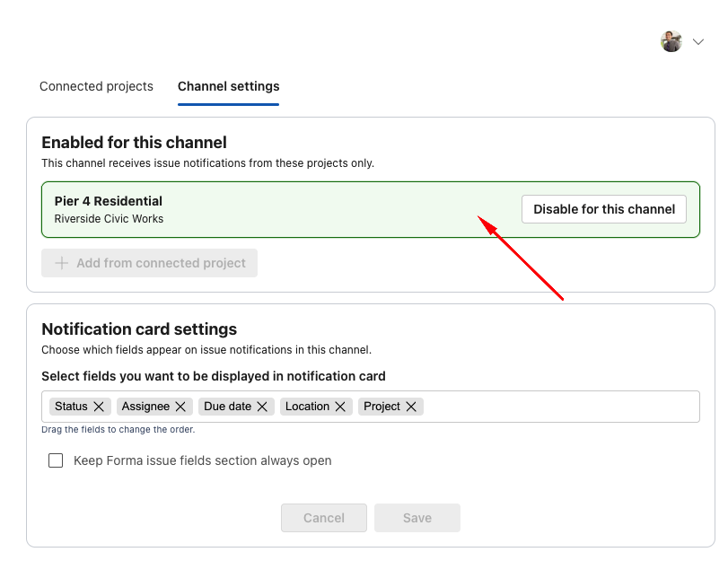This screenshot has height=587, width=728.
Task: Click the Riverside Civic Works label
Action: [109, 219]
